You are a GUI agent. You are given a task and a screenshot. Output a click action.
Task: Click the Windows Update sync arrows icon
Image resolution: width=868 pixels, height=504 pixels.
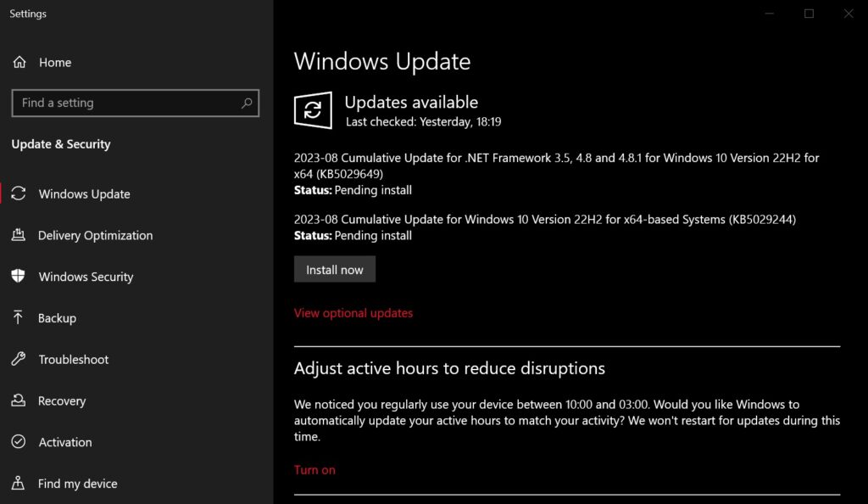[19, 193]
